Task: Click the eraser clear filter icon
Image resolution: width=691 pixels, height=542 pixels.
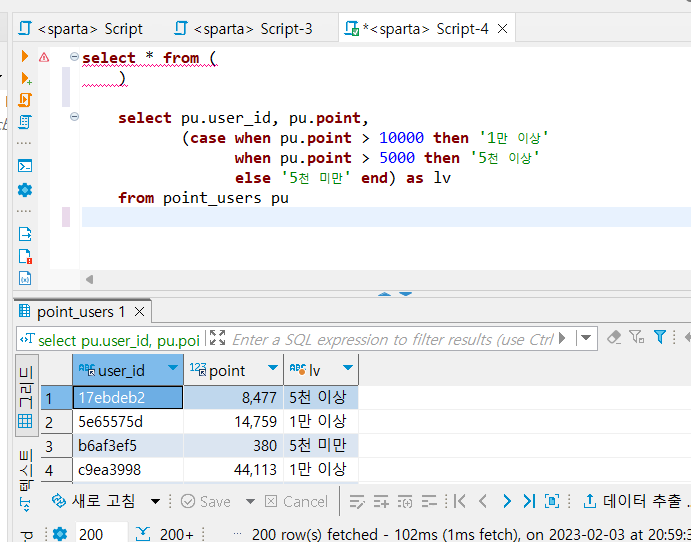Action: point(614,338)
